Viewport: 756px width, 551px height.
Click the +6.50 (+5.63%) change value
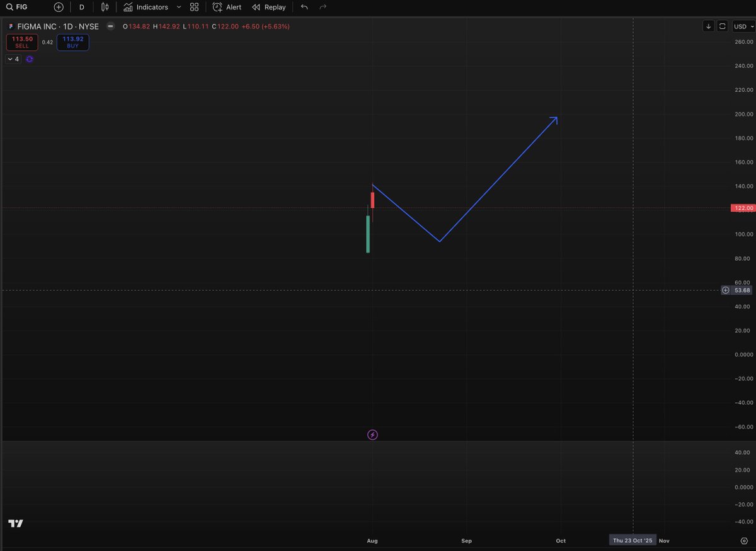point(266,26)
